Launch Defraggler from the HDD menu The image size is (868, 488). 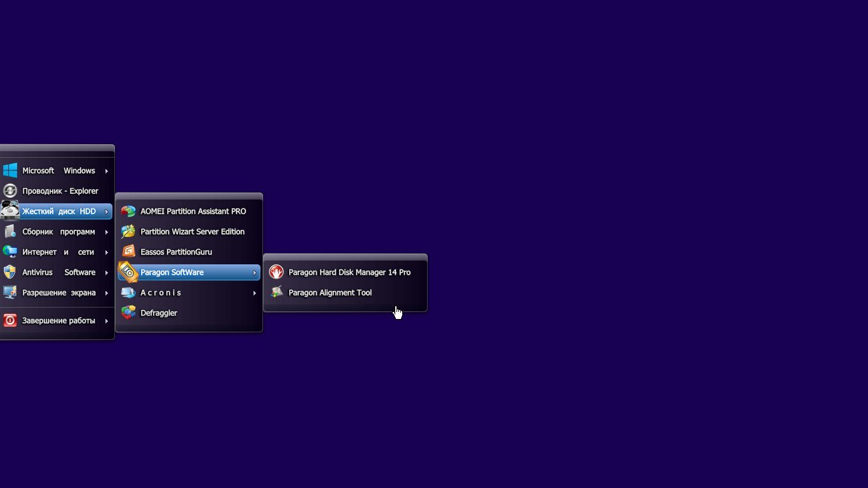pos(189,313)
